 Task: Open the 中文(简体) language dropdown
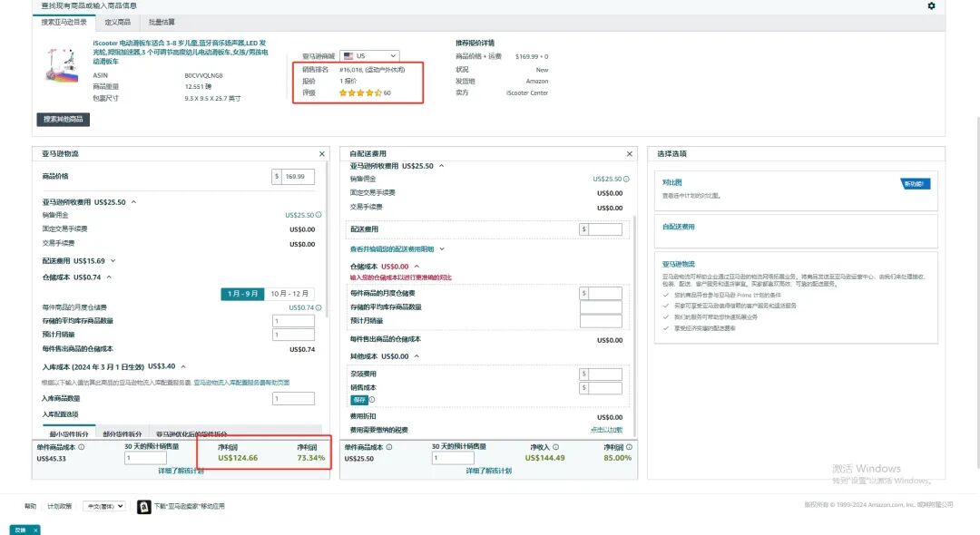tap(103, 506)
